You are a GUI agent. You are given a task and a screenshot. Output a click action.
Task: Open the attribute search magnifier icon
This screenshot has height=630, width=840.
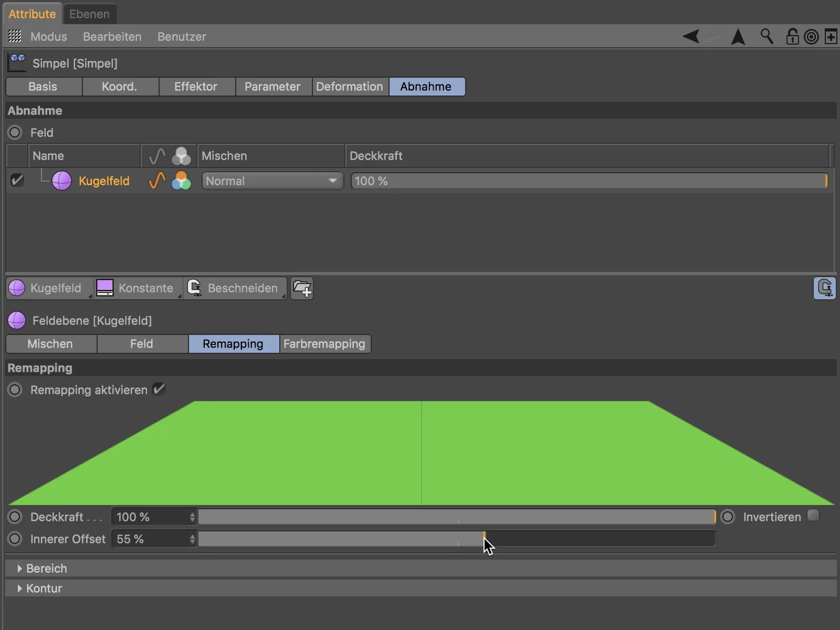pos(766,36)
